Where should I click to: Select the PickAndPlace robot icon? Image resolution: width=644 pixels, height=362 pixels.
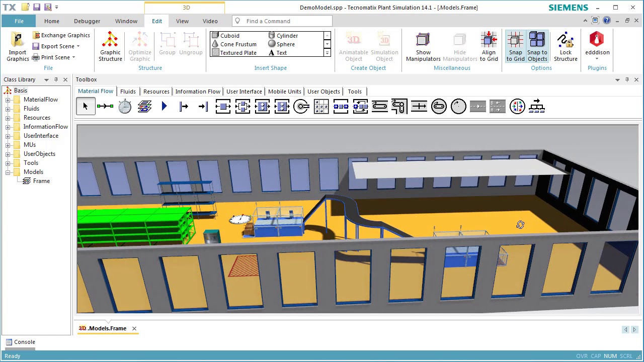pos(301,106)
